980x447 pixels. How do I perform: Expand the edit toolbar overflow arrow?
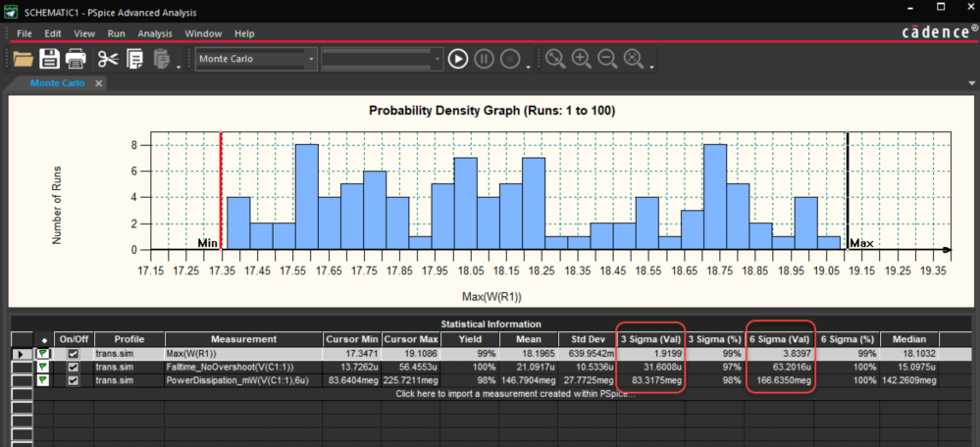pos(179,66)
